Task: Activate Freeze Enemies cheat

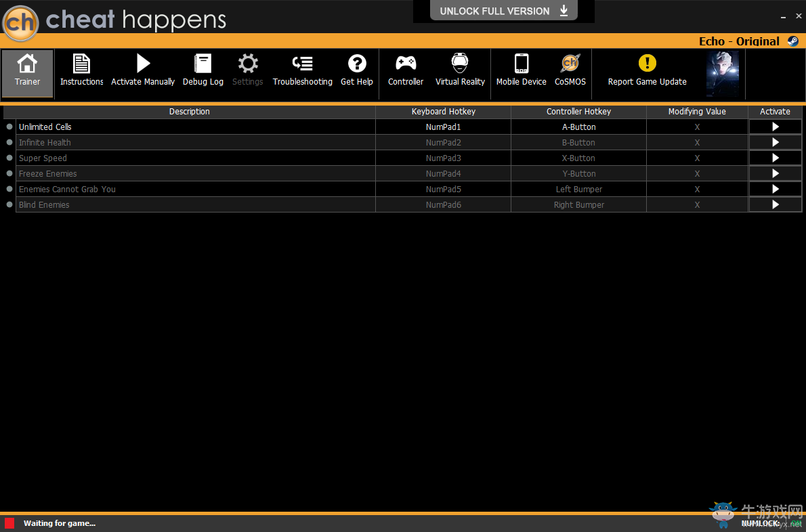Action: click(776, 173)
